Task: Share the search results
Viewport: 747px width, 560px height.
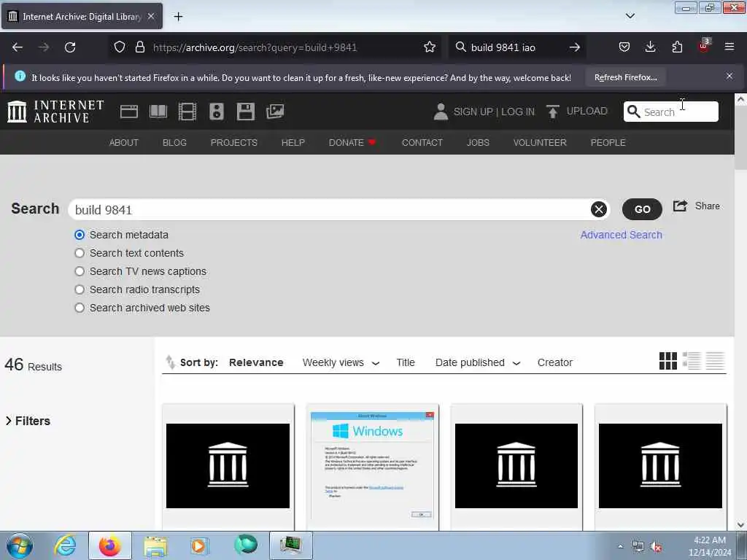Action: click(x=697, y=206)
